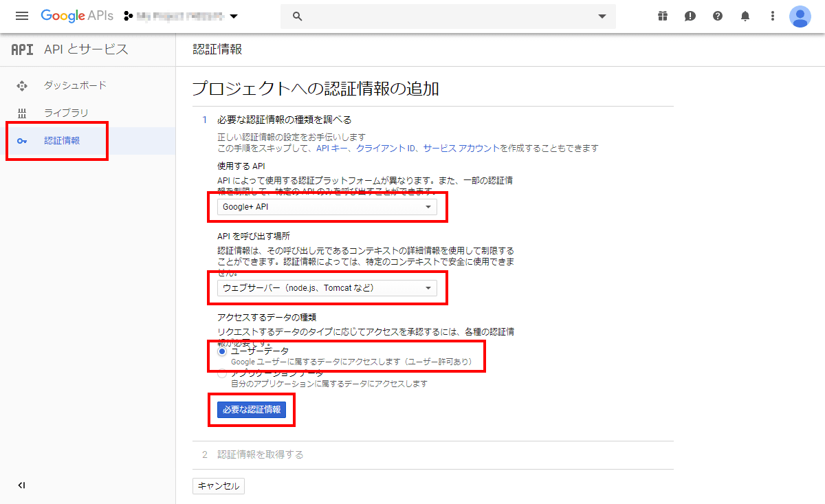This screenshot has width=825, height=504.
Task: Click the 使用する API label
Action: tap(241, 166)
